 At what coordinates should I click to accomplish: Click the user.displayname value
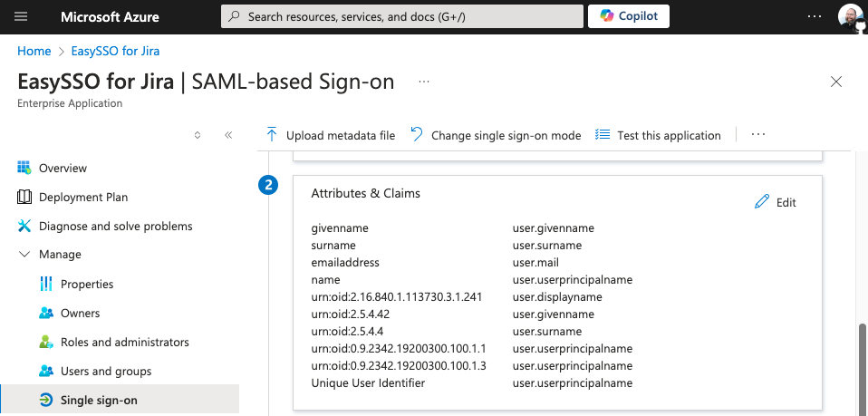click(x=557, y=297)
